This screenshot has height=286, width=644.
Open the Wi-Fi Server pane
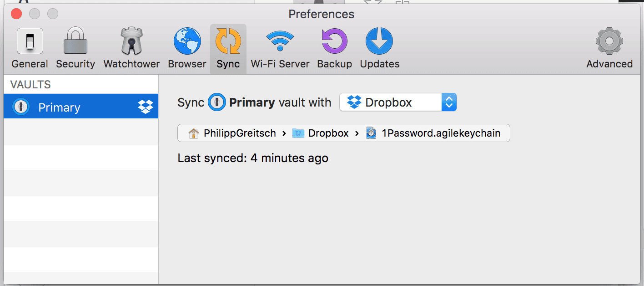click(280, 41)
